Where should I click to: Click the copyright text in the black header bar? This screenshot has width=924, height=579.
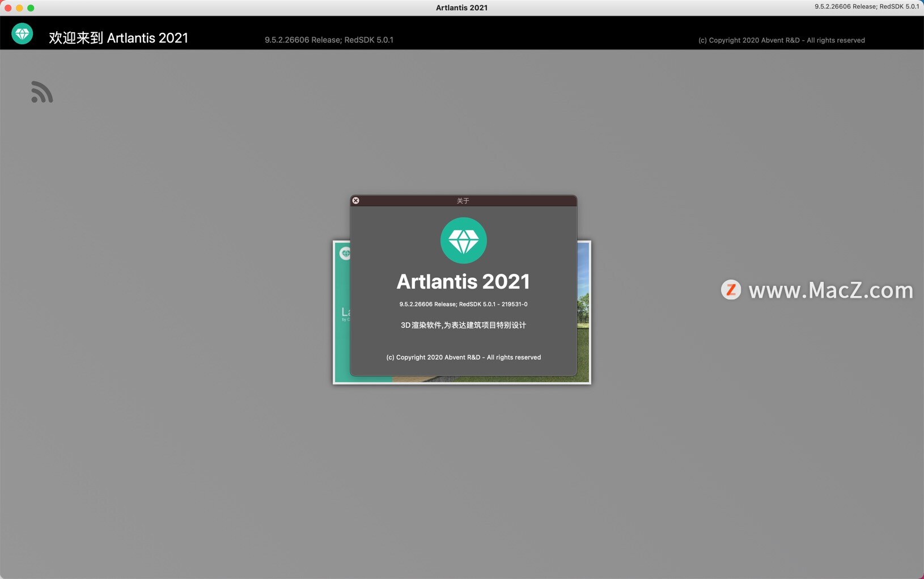point(781,40)
